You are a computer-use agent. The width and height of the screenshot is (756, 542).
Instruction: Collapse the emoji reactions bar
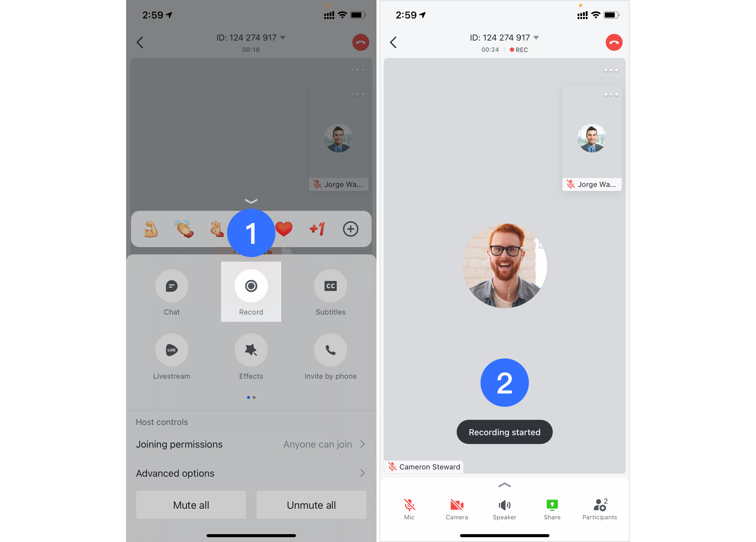point(252,201)
